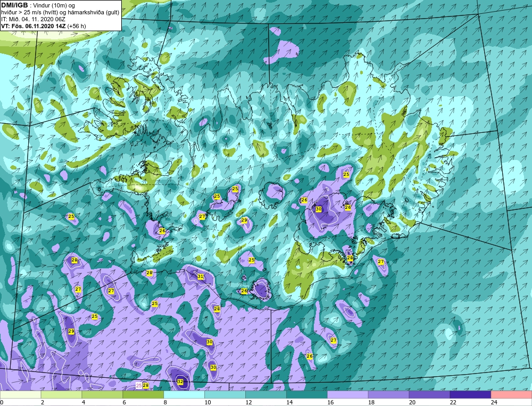Click the dark purple 20–22 m/s legend swatch
The width and height of the screenshot is (532, 406).
[429, 395]
